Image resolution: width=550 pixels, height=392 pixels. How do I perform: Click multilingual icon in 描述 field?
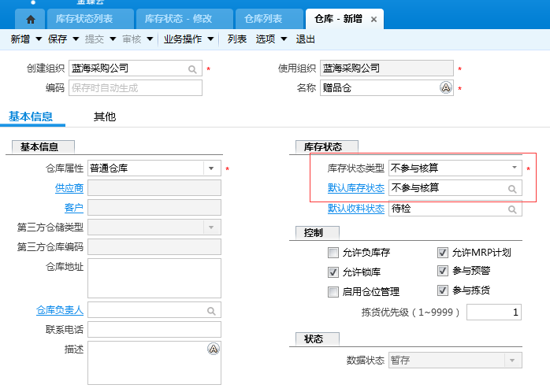213,349
